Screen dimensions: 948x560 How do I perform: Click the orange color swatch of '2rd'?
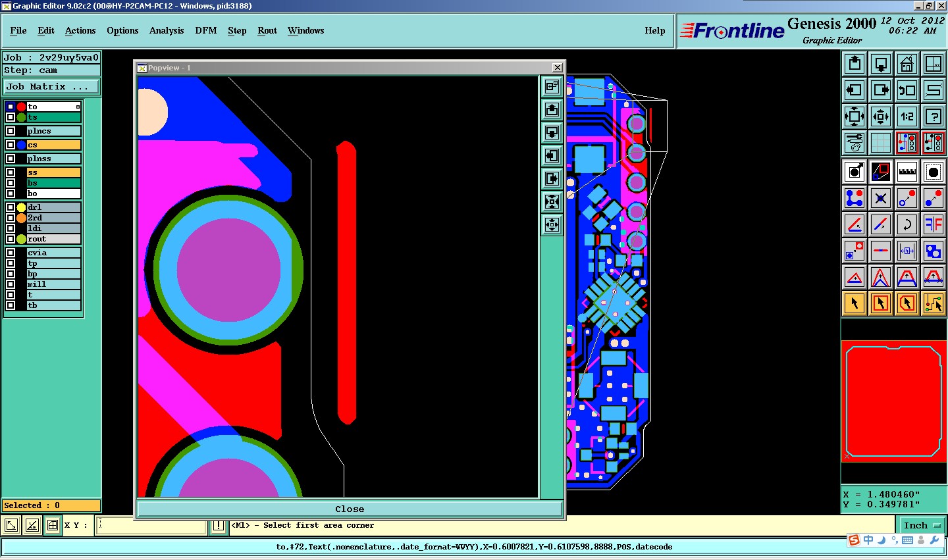[x=22, y=218]
